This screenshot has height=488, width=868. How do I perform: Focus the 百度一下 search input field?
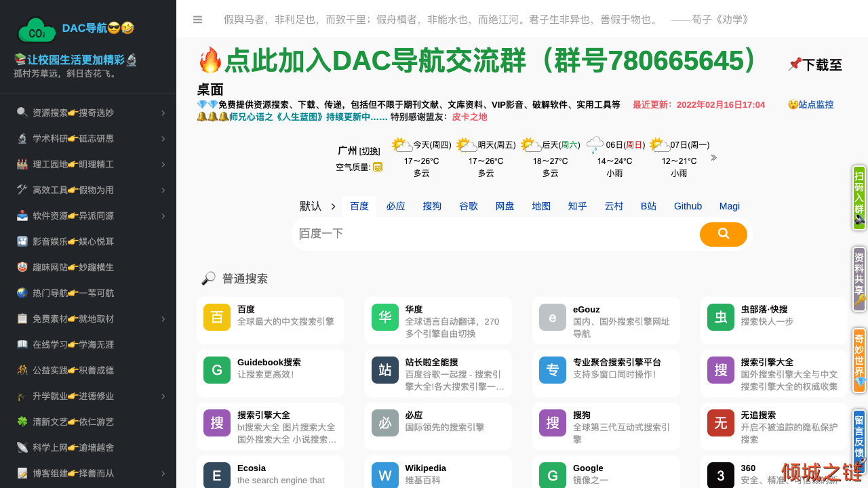click(496, 234)
